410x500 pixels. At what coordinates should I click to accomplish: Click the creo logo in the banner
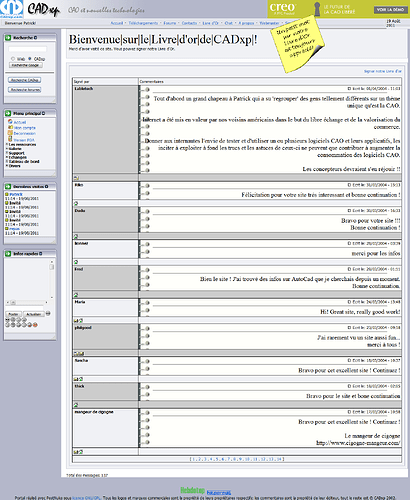(283, 9)
